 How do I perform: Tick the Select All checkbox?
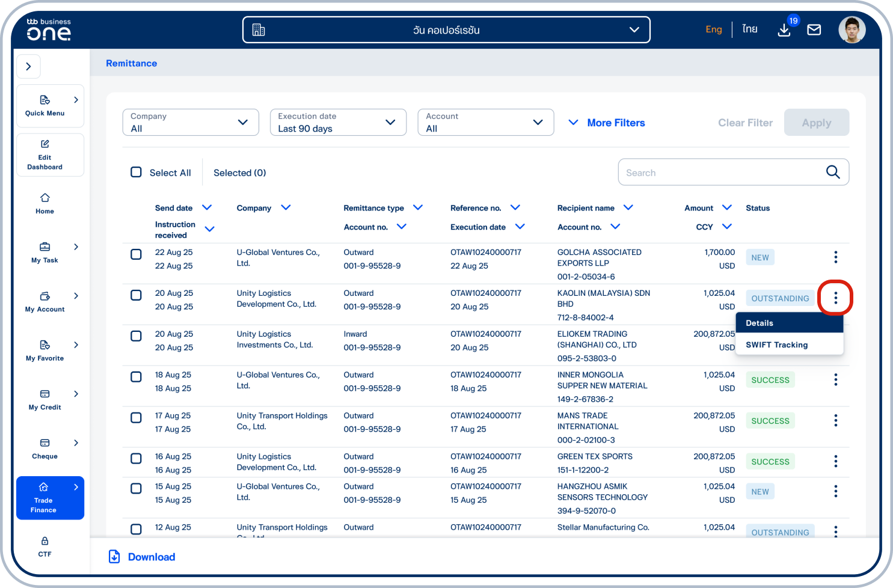pos(137,173)
